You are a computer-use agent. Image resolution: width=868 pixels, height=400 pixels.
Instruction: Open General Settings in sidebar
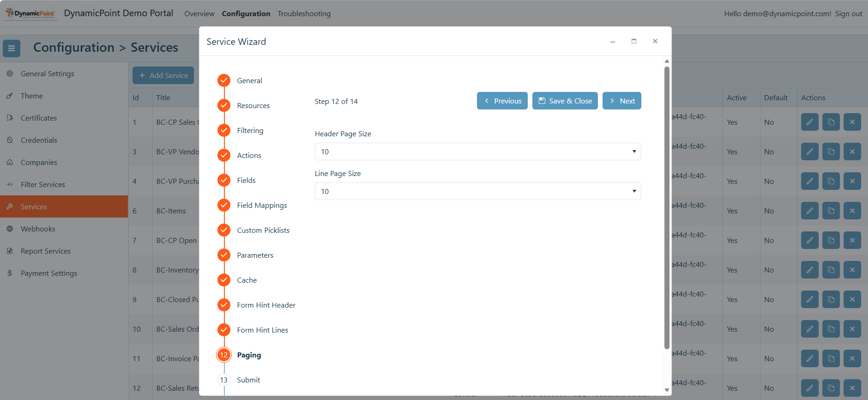pos(64,74)
